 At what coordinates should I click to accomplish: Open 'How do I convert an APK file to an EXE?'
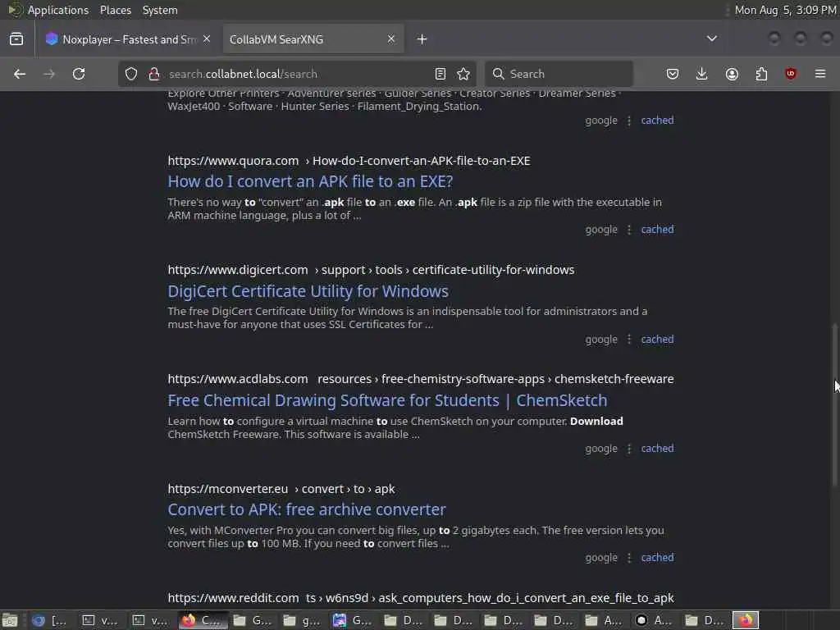[x=310, y=181]
